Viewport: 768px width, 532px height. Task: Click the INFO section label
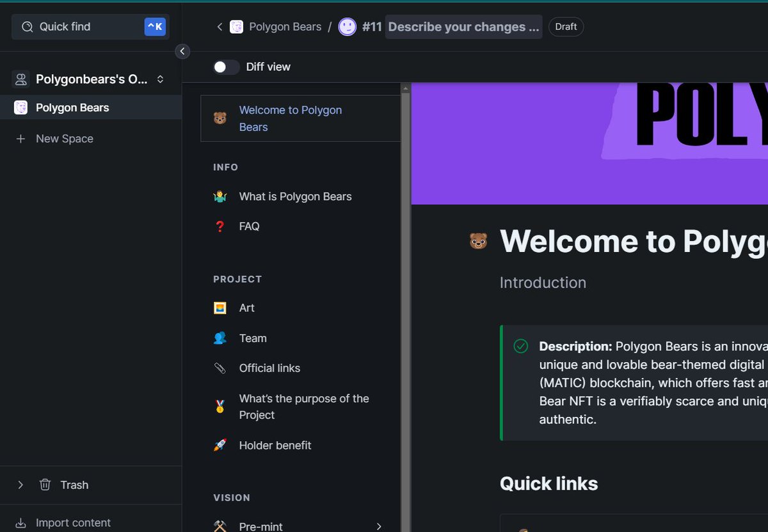[x=225, y=168]
